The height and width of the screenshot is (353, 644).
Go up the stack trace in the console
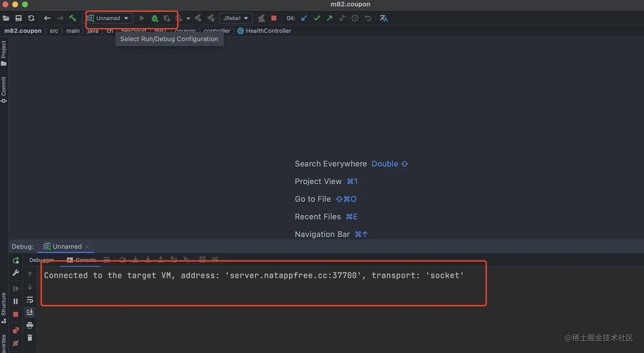tap(30, 274)
